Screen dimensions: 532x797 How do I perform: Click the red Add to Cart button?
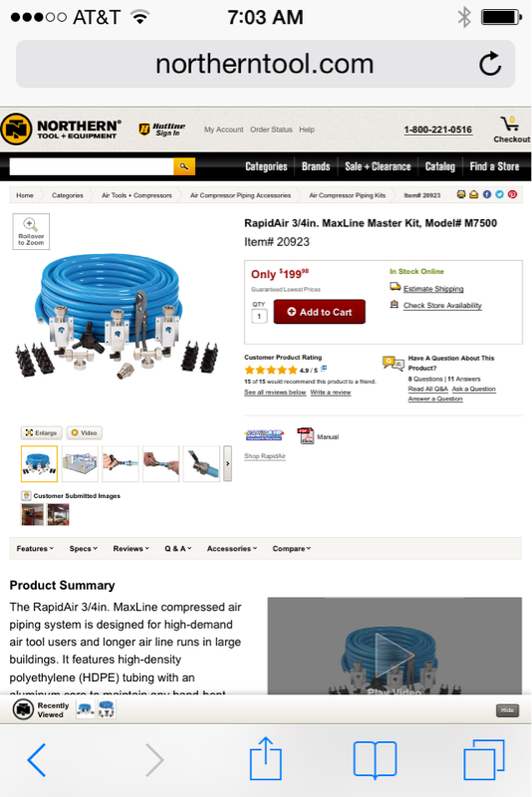[320, 312]
